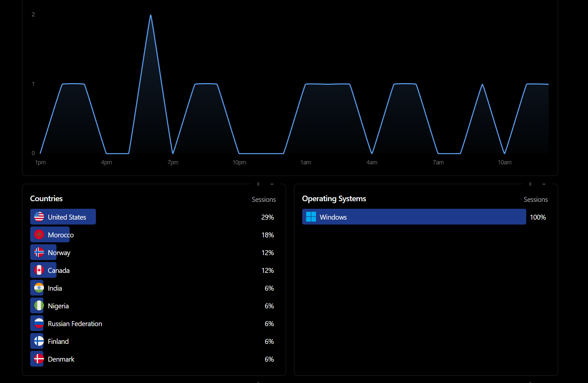The height and width of the screenshot is (383, 588).
Task: Click the Norway flag icon
Action: (39, 252)
